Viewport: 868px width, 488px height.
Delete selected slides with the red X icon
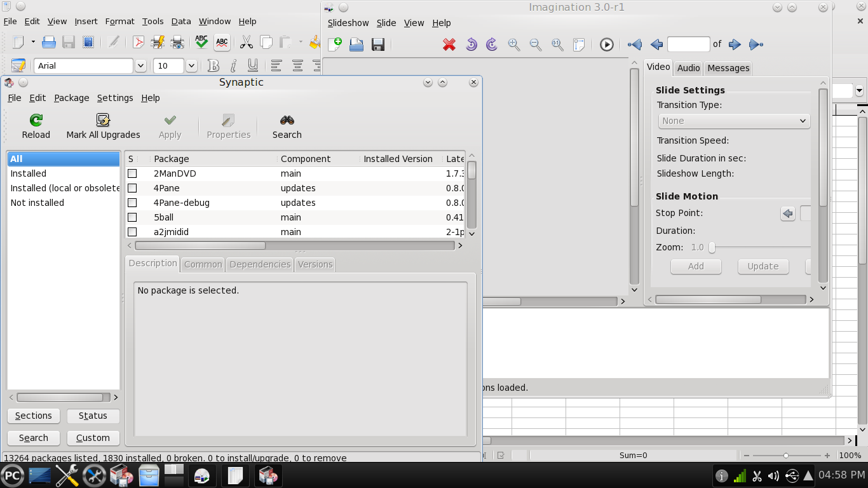[449, 44]
